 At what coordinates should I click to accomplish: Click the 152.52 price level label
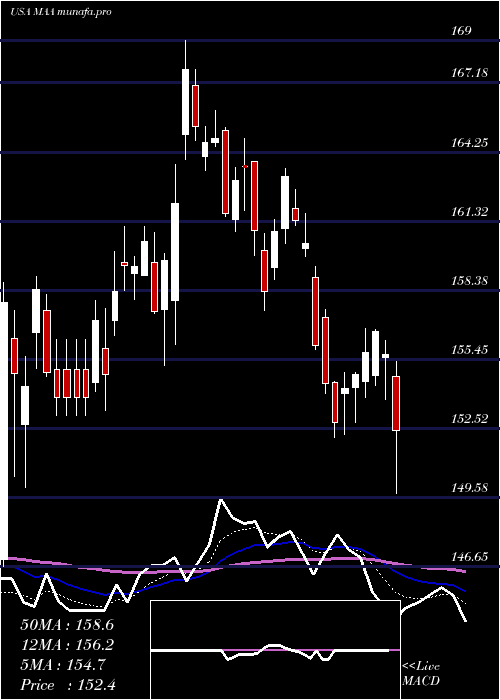(470, 419)
